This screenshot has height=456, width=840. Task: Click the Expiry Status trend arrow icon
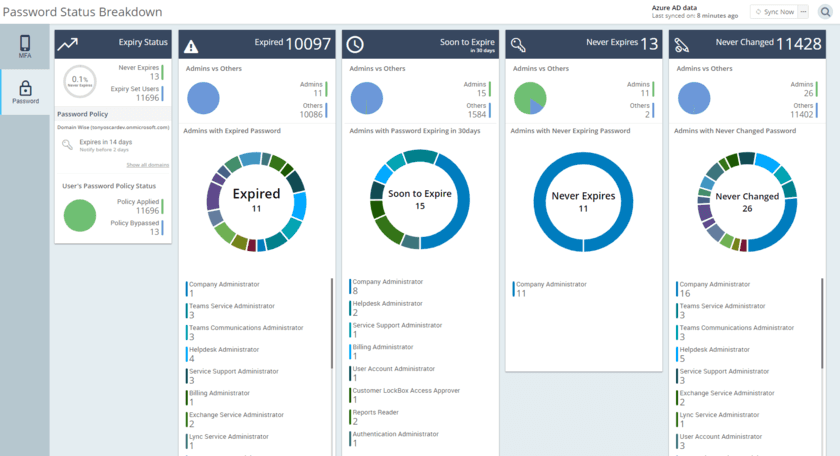click(68, 45)
